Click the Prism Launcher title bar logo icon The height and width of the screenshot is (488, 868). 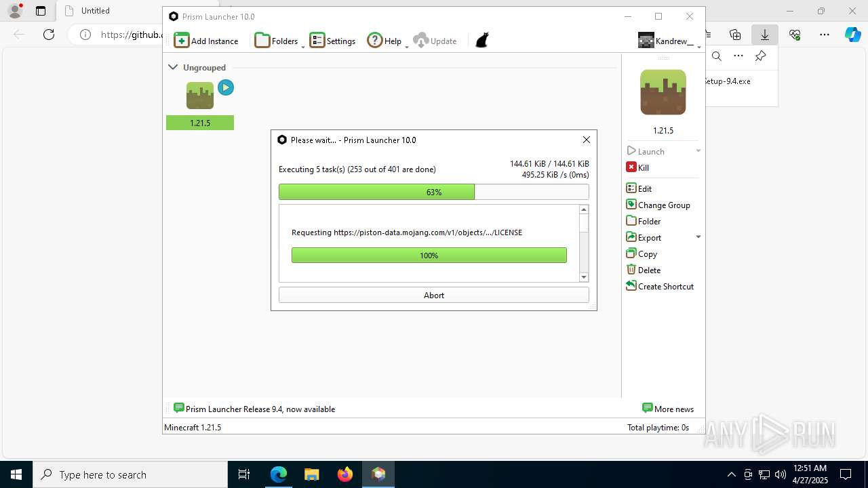pyautogui.click(x=174, y=16)
